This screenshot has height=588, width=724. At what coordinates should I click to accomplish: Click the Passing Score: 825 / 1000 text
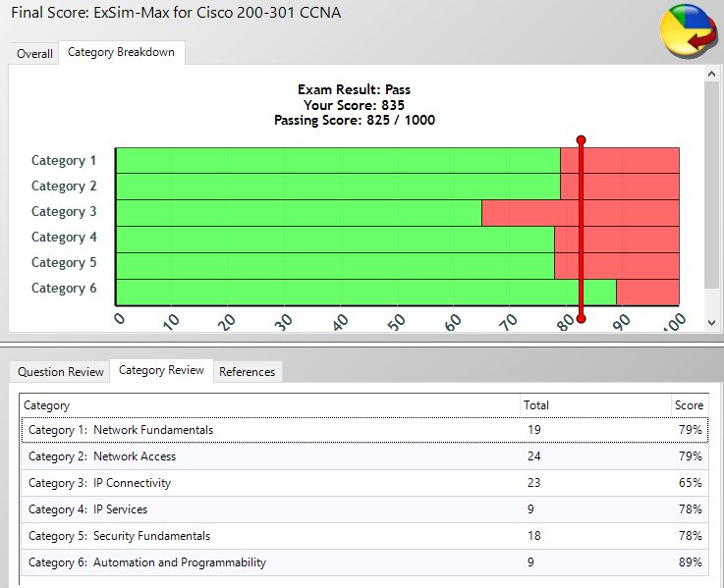click(355, 121)
